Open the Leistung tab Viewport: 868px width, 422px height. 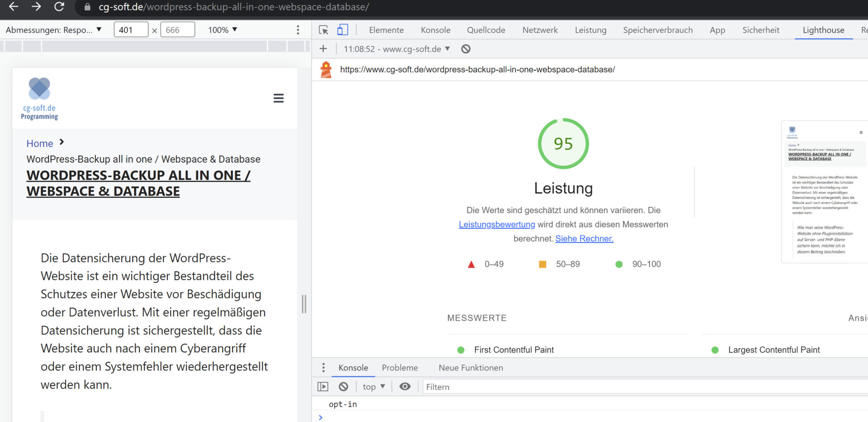point(590,30)
